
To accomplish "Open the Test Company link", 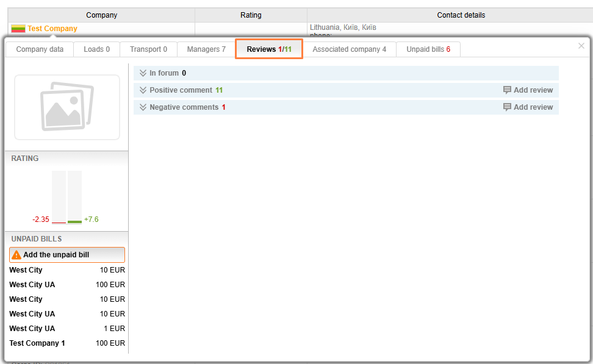I will [52, 29].
